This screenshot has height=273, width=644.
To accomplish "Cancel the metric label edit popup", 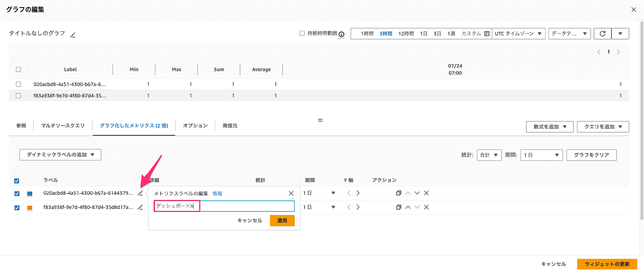I will click(250, 220).
